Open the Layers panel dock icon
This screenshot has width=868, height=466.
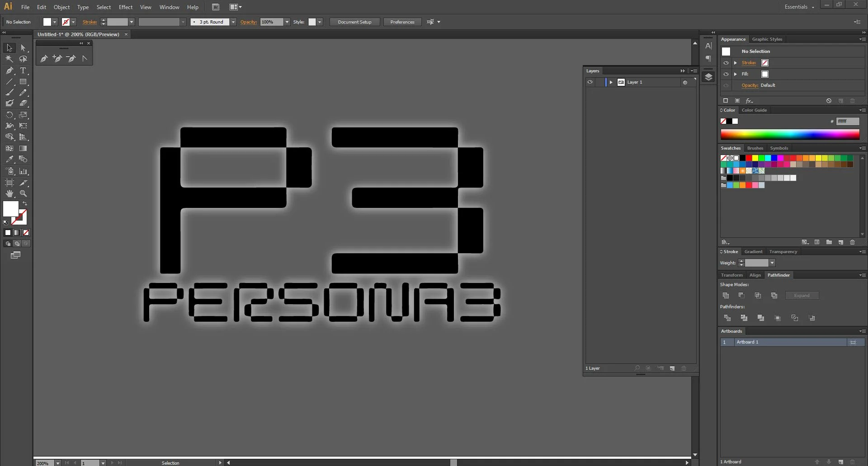pyautogui.click(x=708, y=77)
